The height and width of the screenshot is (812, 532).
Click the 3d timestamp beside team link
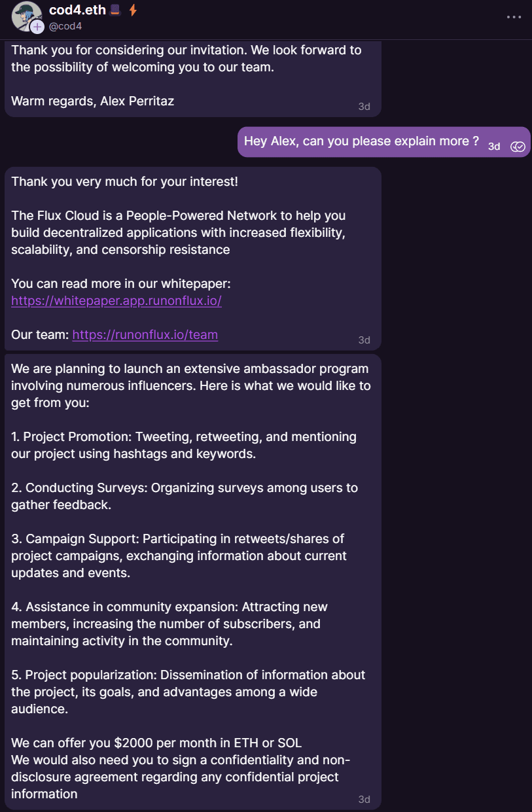(364, 340)
